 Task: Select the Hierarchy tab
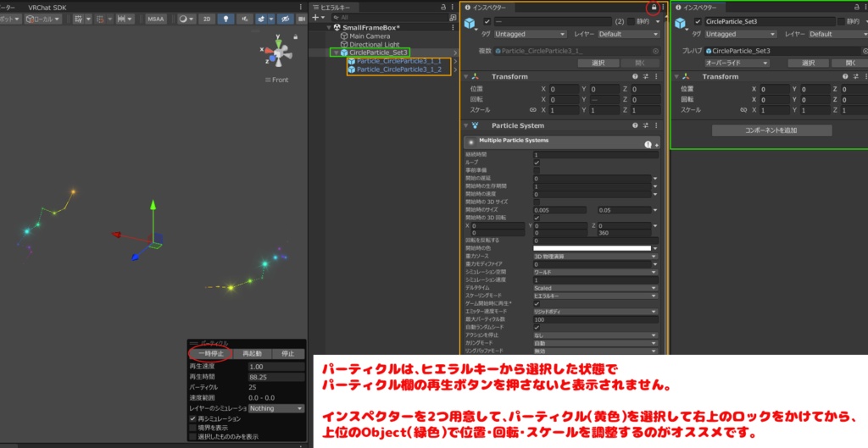pyautogui.click(x=334, y=7)
